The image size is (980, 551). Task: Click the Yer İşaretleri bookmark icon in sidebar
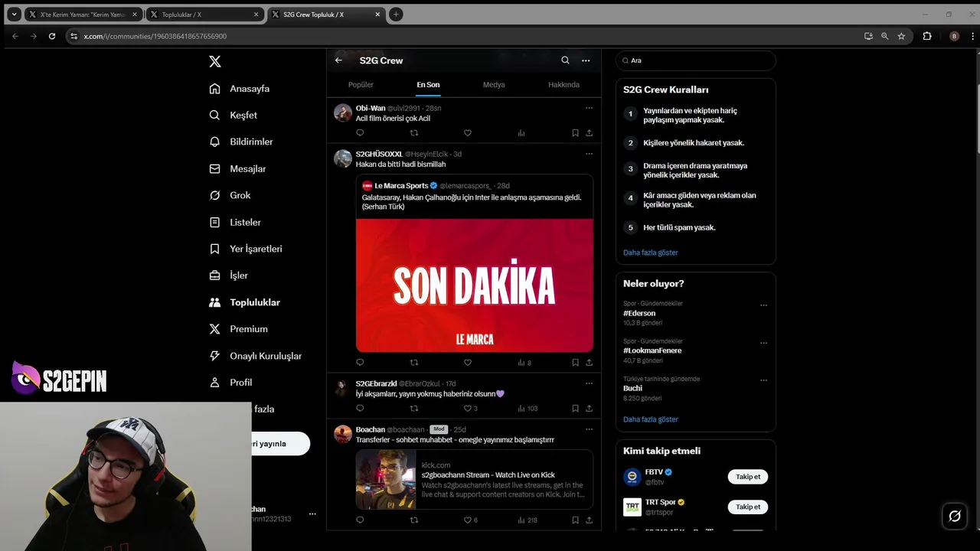215,249
